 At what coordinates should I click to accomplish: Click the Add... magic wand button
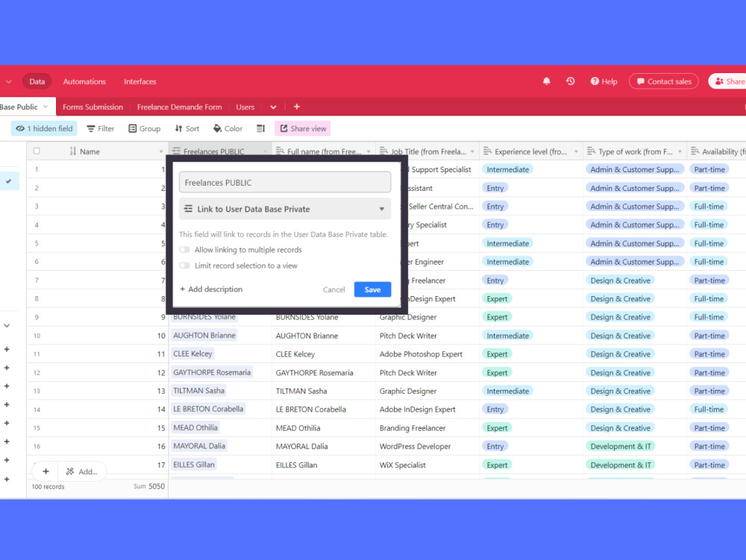82,471
